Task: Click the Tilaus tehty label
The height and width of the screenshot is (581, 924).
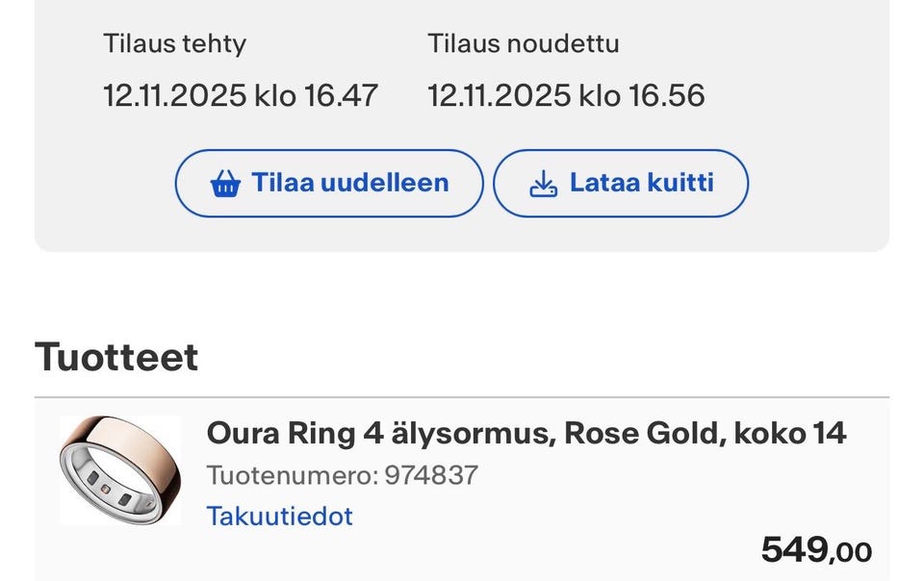Action: tap(174, 44)
